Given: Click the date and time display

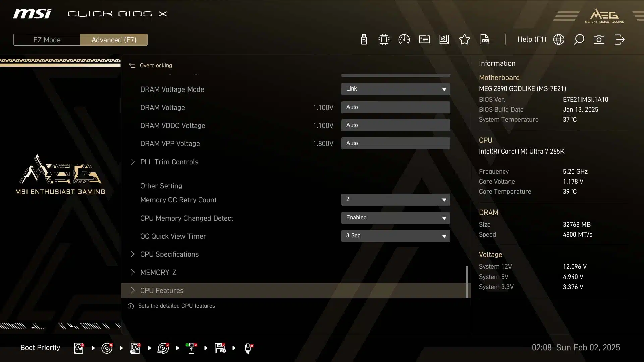Looking at the screenshot, I should point(576,348).
